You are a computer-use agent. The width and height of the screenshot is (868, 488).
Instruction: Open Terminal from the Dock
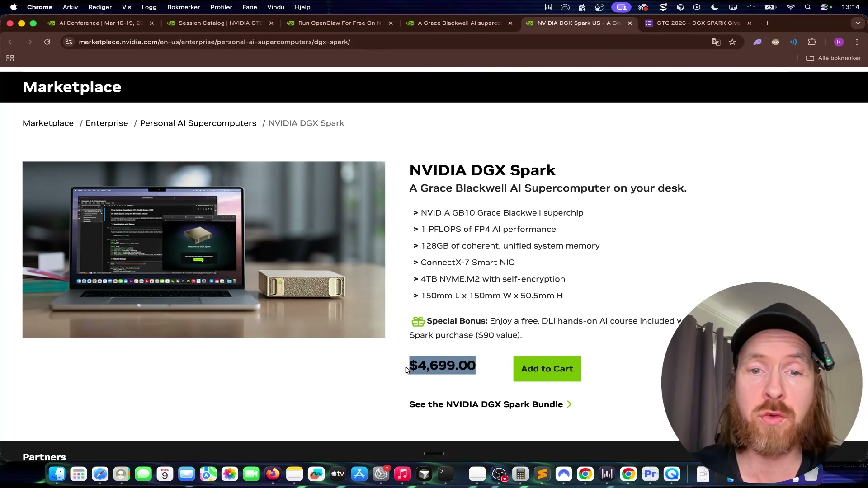[x=446, y=474]
